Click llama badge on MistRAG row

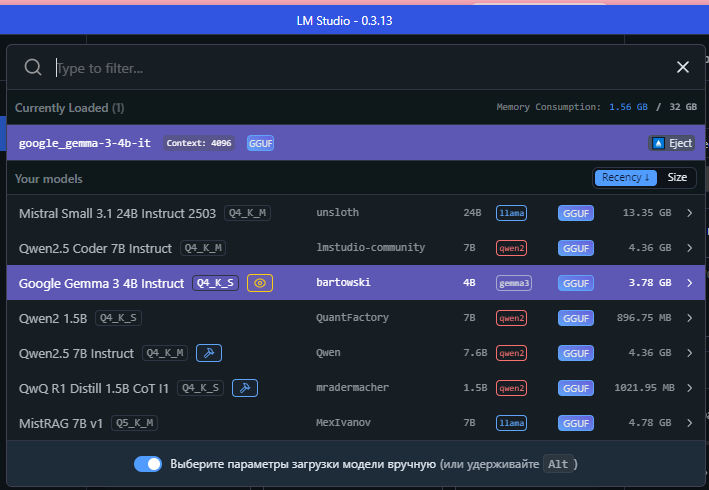511,423
